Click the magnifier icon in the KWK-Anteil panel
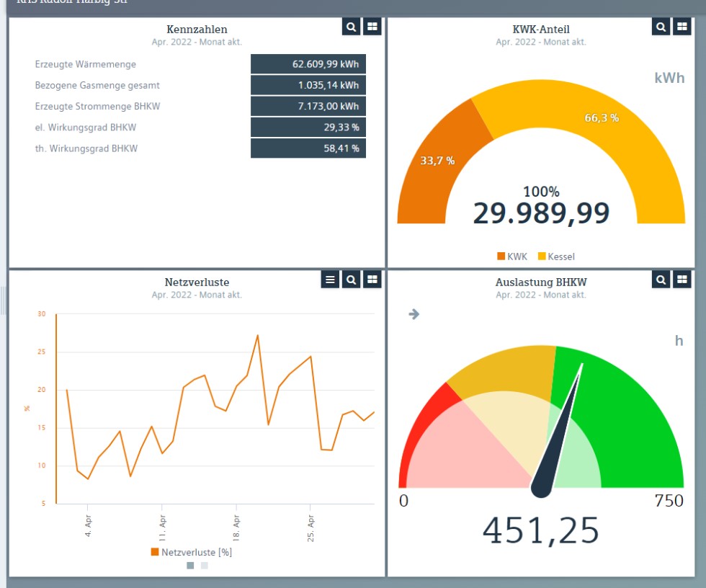The width and height of the screenshot is (706, 588). (661, 27)
